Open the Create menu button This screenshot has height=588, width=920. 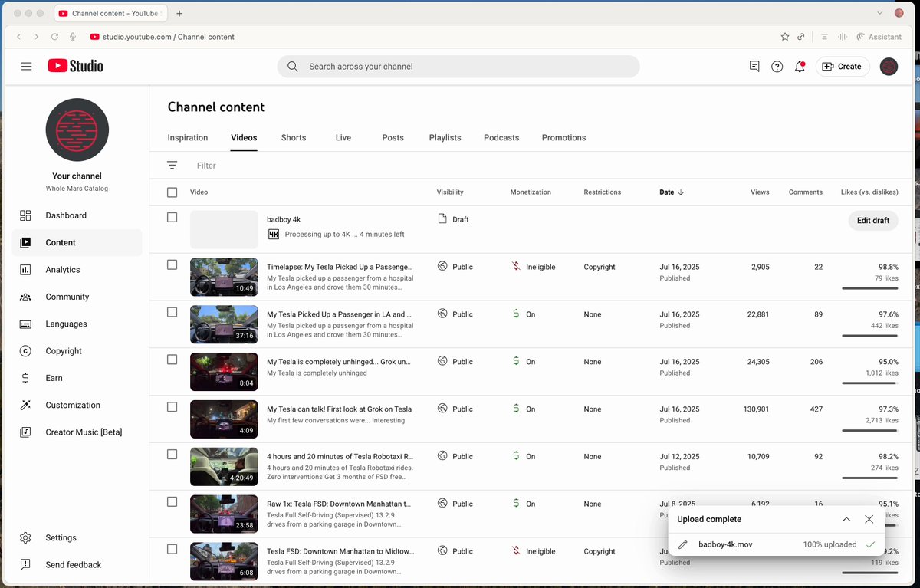tap(842, 67)
